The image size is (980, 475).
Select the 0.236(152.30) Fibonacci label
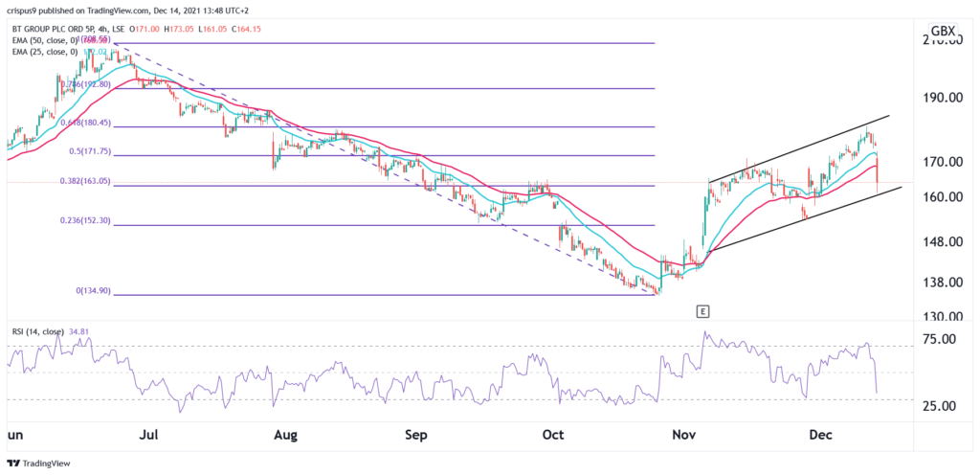pyautogui.click(x=85, y=220)
